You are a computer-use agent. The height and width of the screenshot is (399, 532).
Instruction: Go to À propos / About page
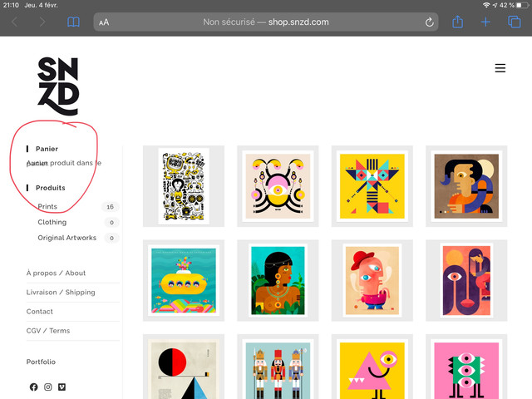pyautogui.click(x=56, y=273)
